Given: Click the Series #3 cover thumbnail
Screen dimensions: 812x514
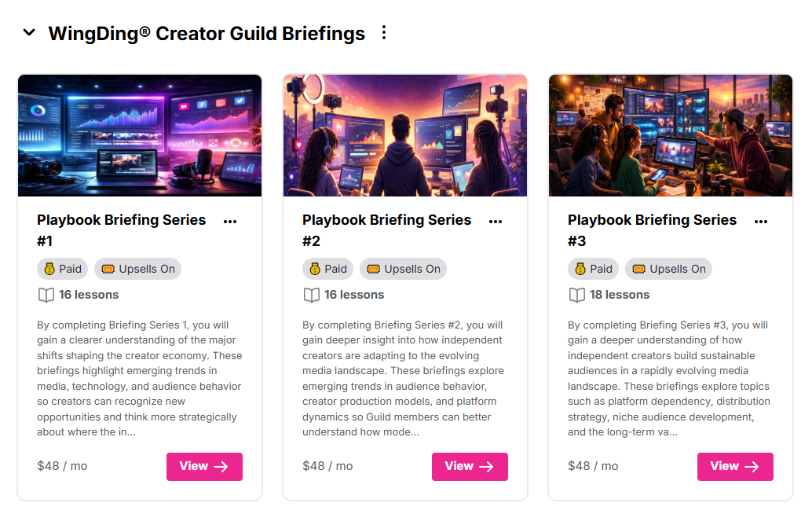Looking at the screenshot, I should click(671, 135).
